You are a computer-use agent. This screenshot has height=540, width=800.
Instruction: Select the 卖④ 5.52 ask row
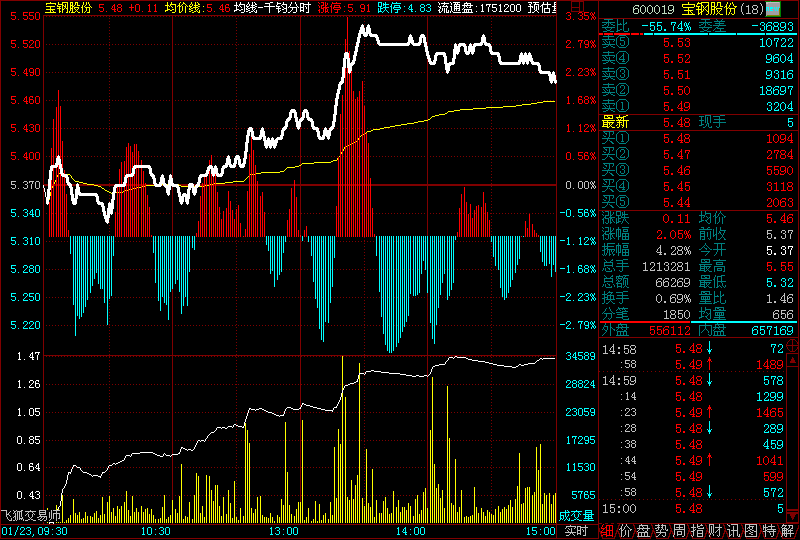(x=697, y=58)
